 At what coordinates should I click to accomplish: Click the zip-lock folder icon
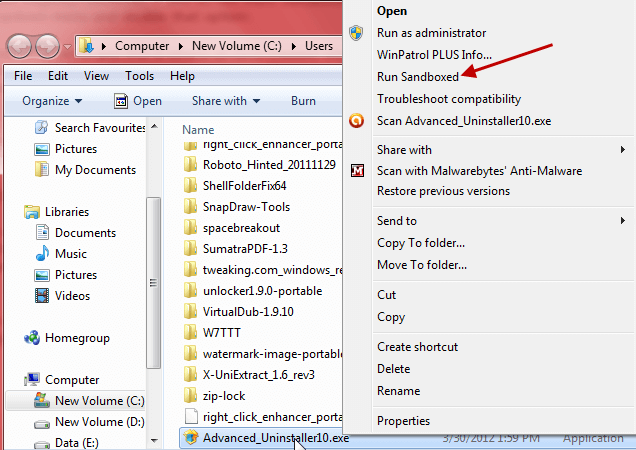point(190,396)
